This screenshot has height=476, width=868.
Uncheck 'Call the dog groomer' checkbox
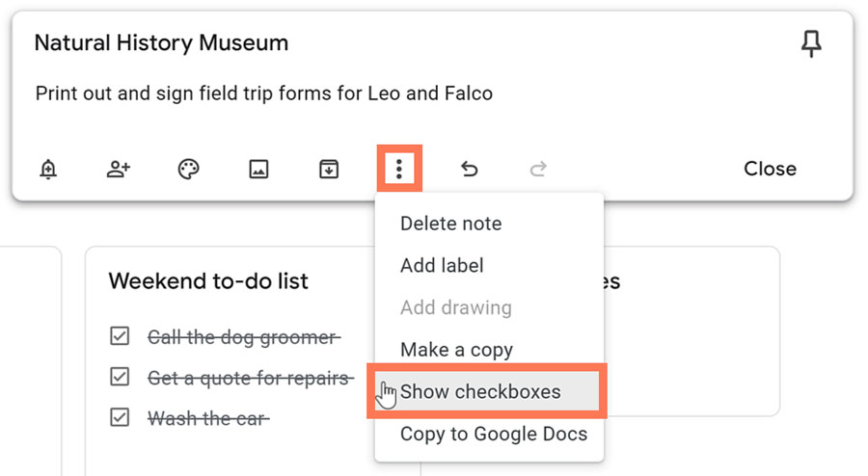[120, 337]
